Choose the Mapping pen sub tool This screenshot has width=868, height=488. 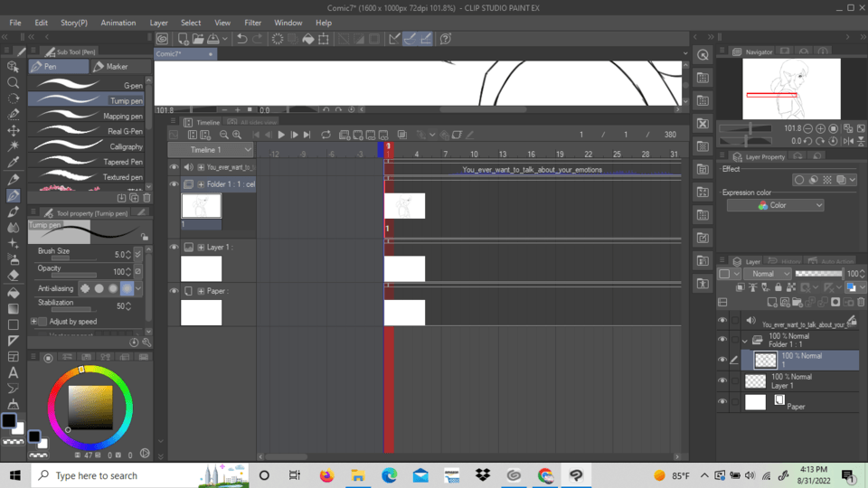87,116
